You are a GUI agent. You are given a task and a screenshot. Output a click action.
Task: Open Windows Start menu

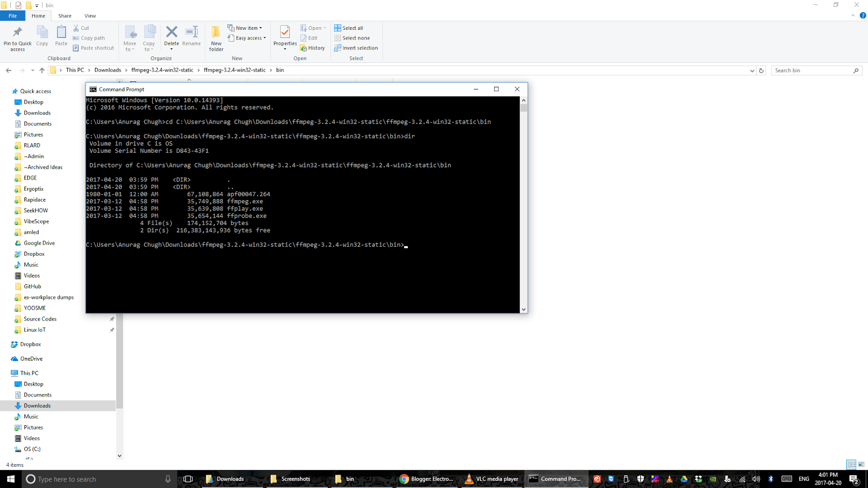10,479
